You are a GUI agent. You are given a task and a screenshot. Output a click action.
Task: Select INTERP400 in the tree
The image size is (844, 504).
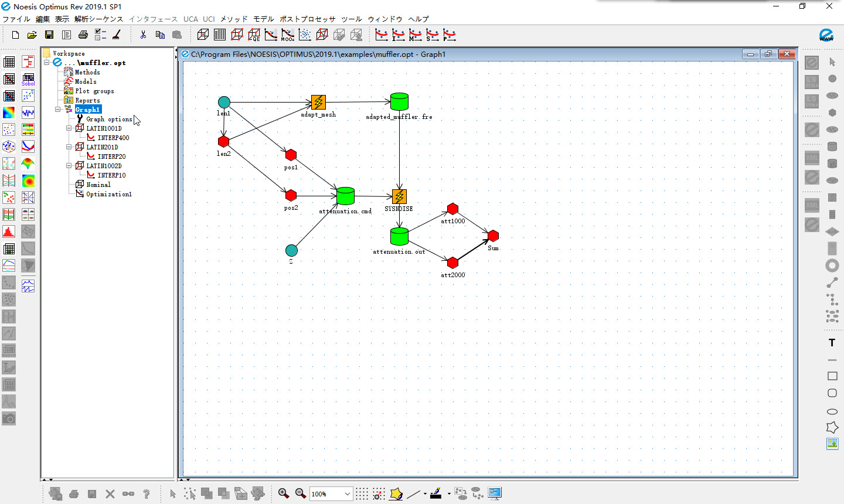pyautogui.click(x=113, y=138)
